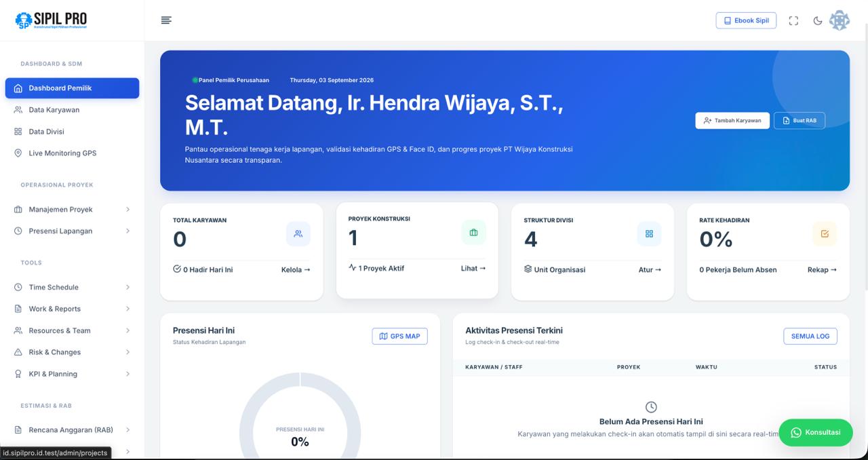Viewport: 868px width, 460px height.
Task: Open GPS MAP button
Action: click(399, 337)
